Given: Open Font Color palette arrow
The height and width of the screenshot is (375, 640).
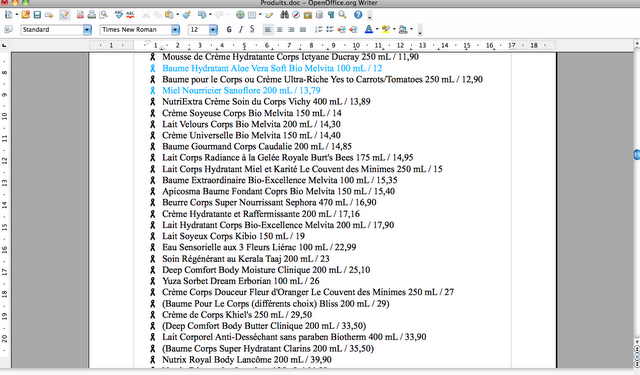Looking at the screenshot, I should (377, 29).
